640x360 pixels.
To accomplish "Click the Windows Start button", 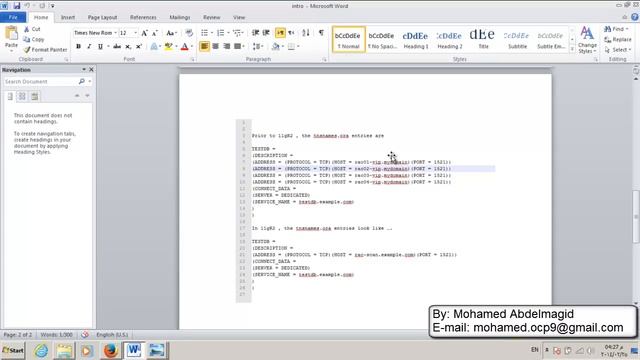I will (13, 350).
